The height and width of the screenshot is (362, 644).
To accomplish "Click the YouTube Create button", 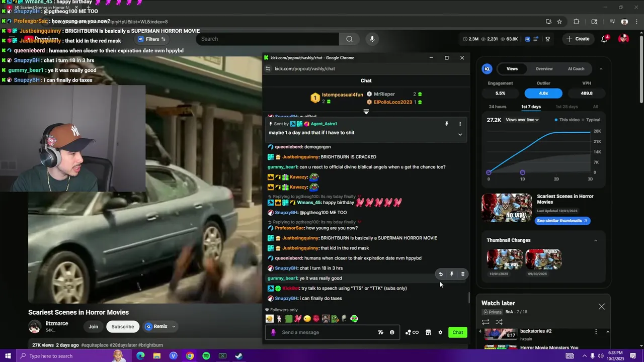I will pyautogui.click(x=578, y=39).
